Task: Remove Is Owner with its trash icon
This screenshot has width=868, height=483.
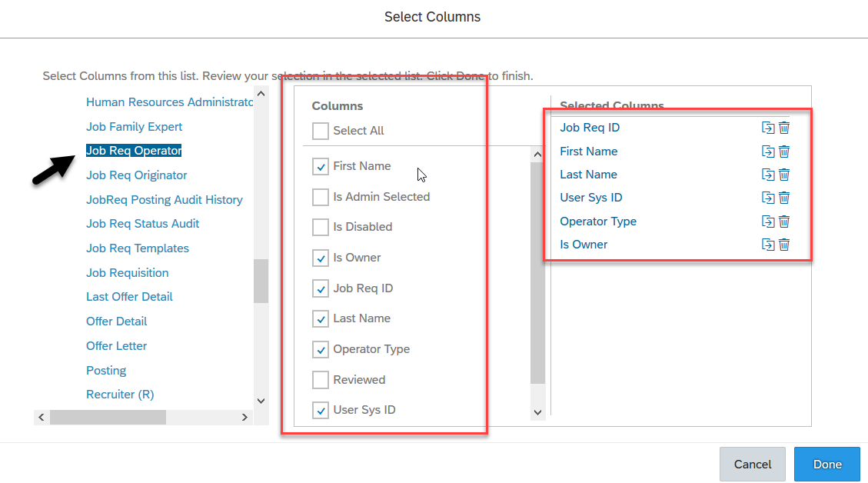Action: point(784,245)
